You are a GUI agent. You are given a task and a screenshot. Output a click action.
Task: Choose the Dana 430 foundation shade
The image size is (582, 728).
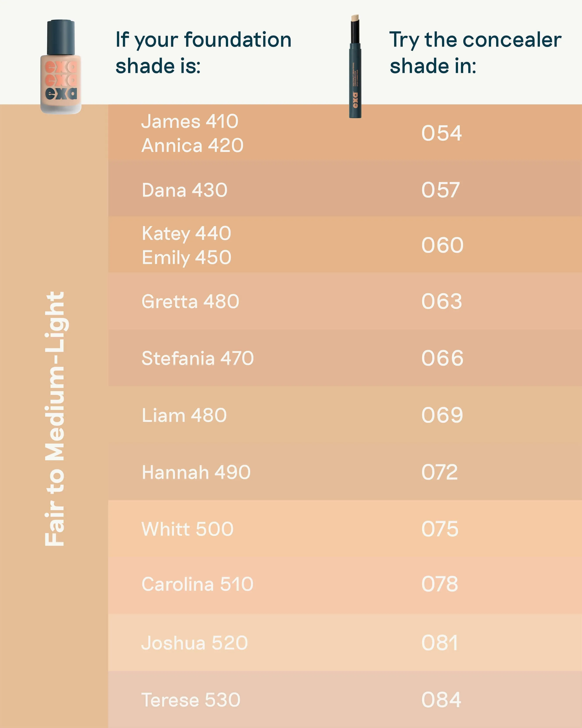(185, 190)
